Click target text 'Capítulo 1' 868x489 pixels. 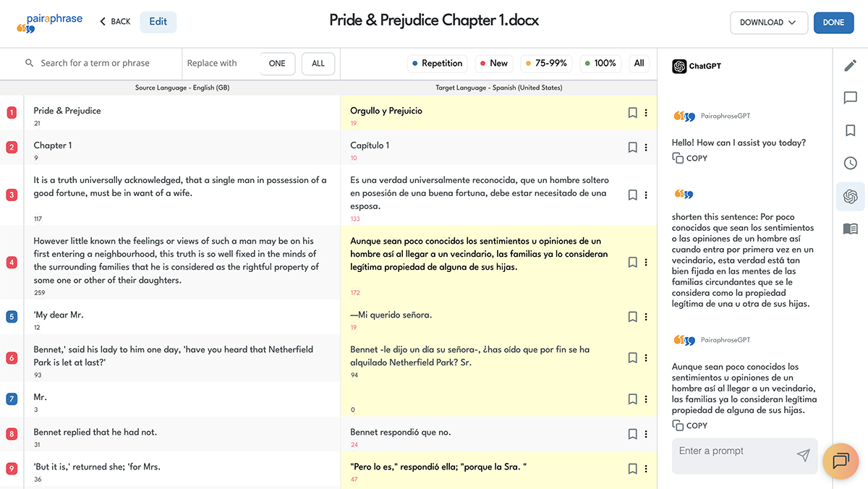[370, 145]
